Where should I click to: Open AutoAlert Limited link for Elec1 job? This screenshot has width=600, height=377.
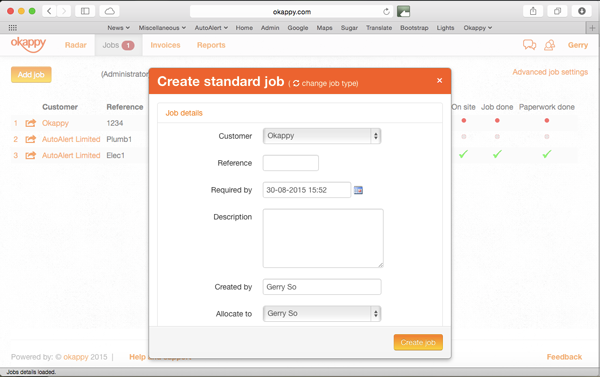tap(71, 155)
